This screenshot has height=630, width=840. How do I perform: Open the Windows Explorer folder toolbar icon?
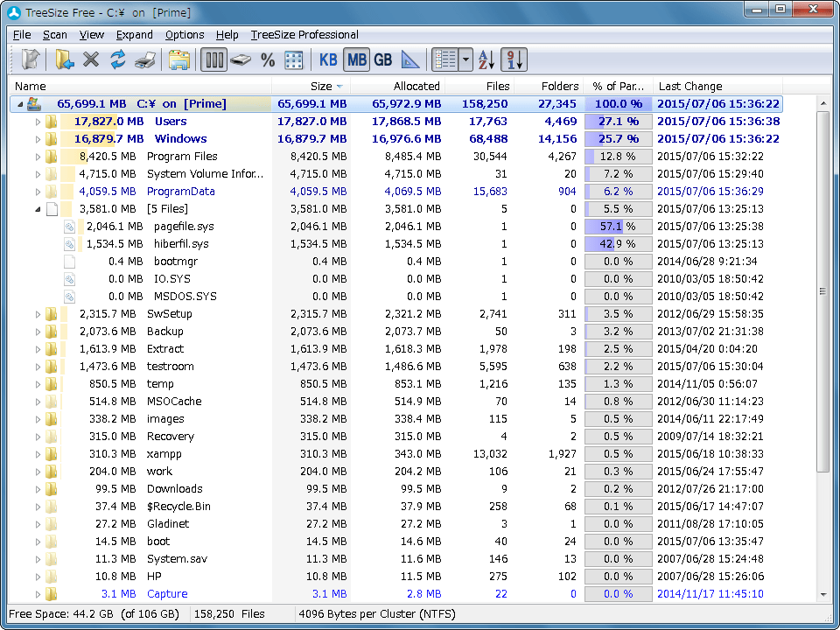click(178, 60)
